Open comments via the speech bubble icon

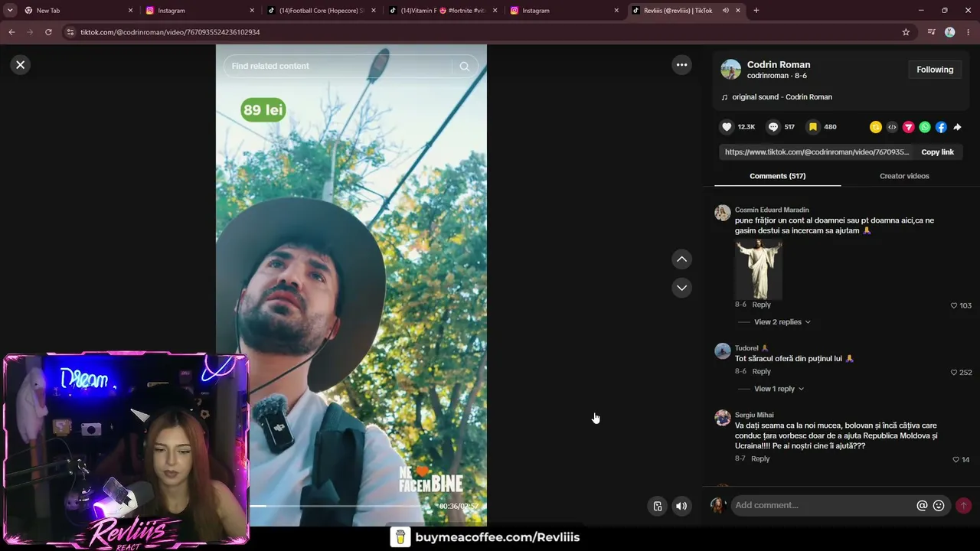click(x=773, y=127)
